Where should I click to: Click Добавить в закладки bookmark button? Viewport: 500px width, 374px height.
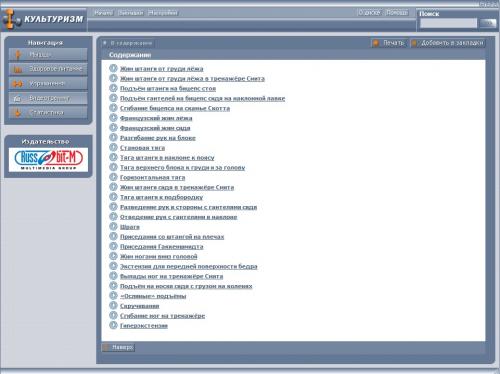pyautogui.click(x=448, y=43)
